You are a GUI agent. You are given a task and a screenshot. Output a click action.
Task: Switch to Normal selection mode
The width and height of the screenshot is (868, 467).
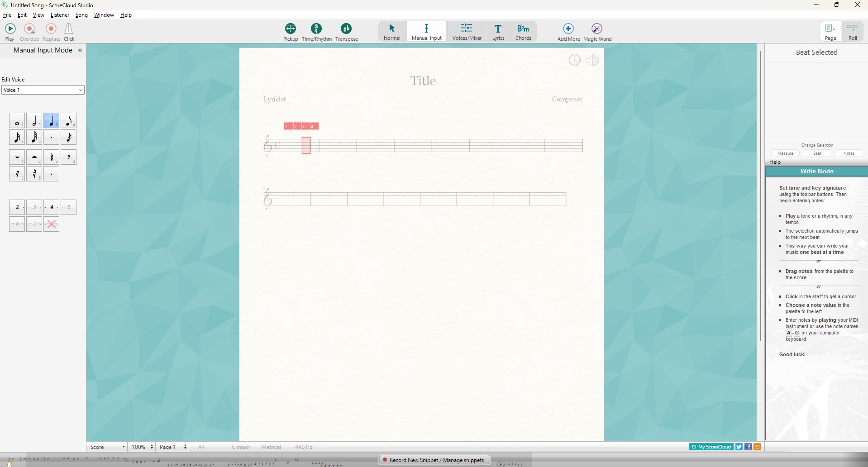[x=392, y=32]
